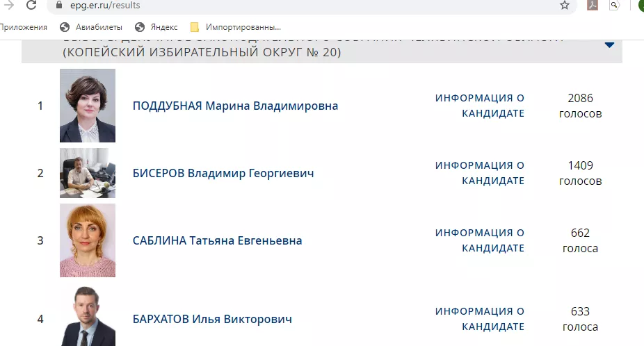Open the Приложения apps shortcut
The image size is (644, 346).
point(24,27)
